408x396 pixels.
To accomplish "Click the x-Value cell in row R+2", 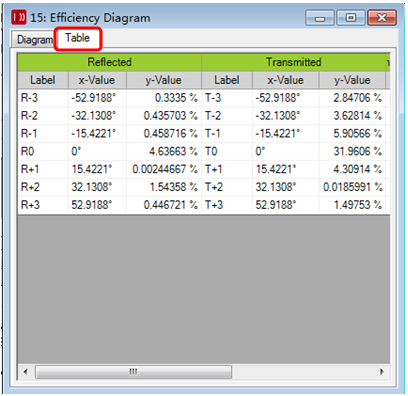I will (x=97, y=187).
